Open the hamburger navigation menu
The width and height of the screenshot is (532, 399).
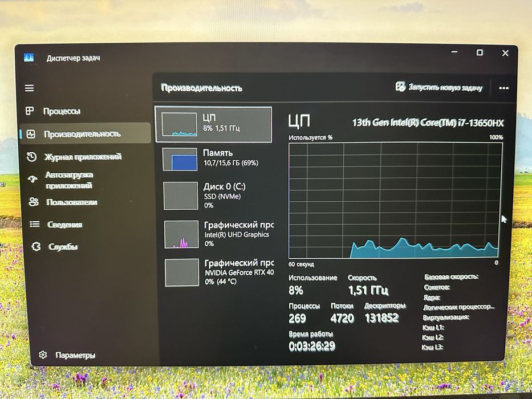click(29, 88)
